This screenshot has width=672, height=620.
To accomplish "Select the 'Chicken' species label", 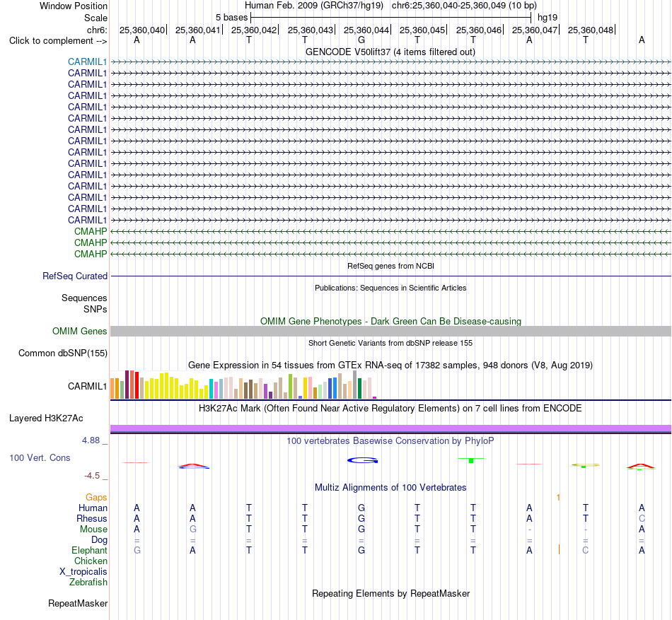I will click(91, 561).
